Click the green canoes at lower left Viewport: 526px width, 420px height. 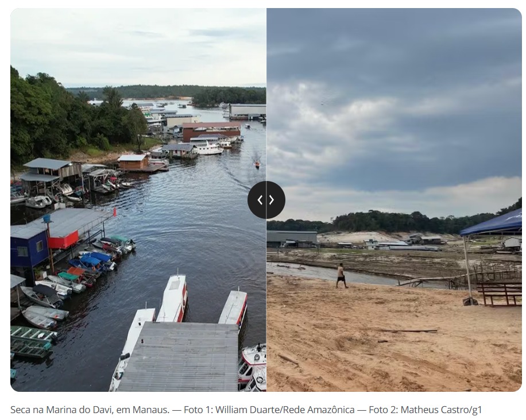(31, 342)
